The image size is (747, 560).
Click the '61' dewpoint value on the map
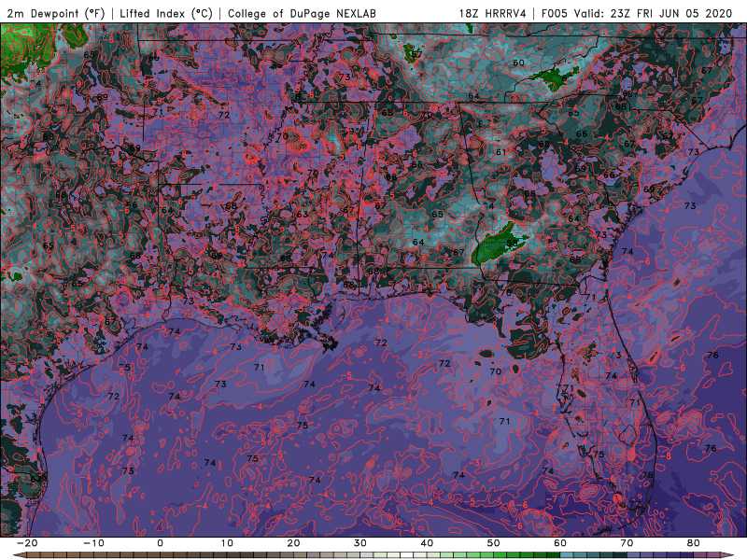coord(500,152)
